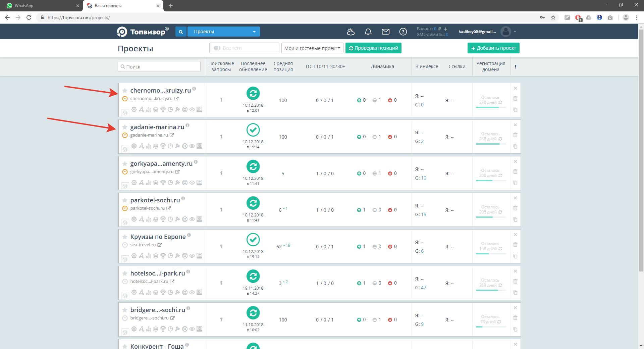The height and width of the screenshot is (349, 644).
Task: Bookmark this page with the star icon
Action: coord(553,17)
